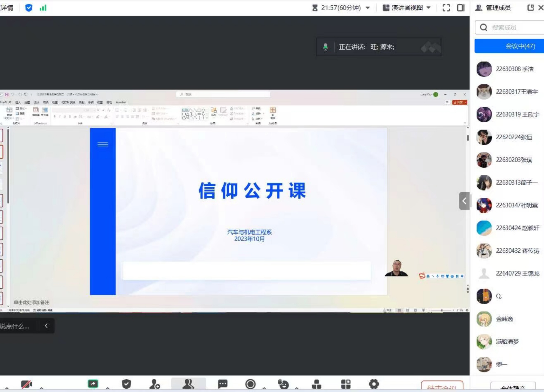
Task: Open the 演讲者视图 view dropdown
Action: point(407,8)
